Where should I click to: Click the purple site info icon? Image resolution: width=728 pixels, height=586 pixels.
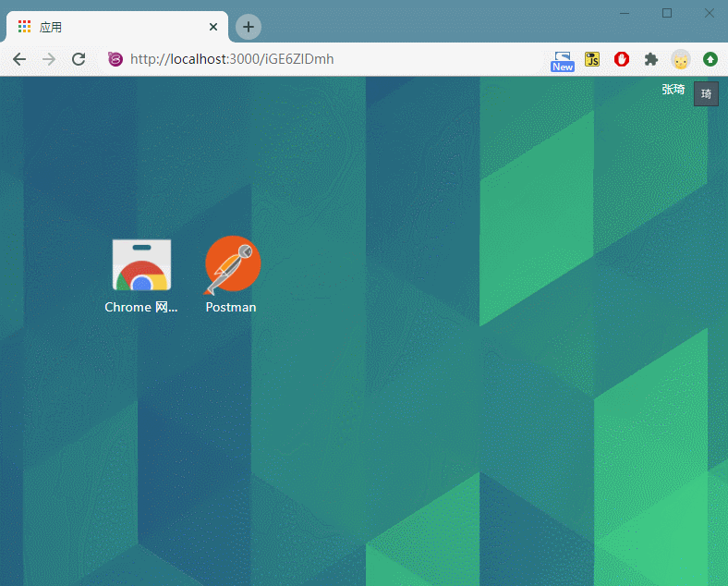(115, 59)
